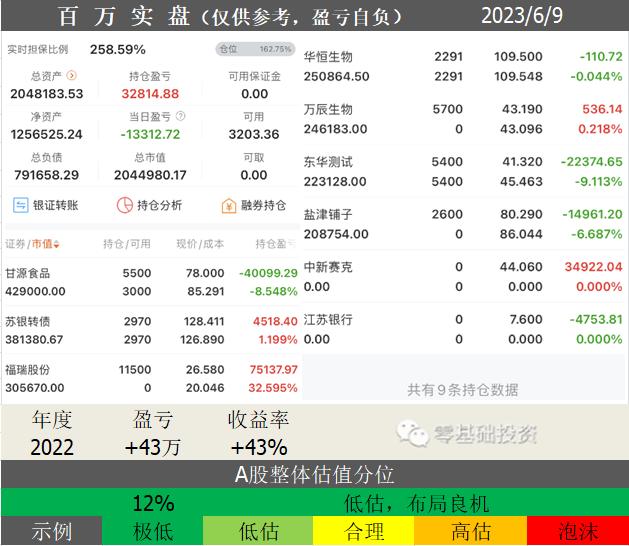Click daily loss value -13312.72
Image resolution: width=629 pixels, height=546 pixels.
[150, 134]
